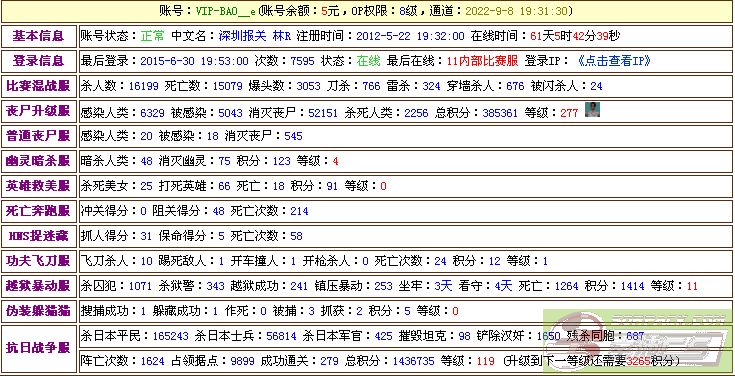Select the 死亡奔跑服 category label
Viewport: 735px width, 376px height.
[38, 211]
